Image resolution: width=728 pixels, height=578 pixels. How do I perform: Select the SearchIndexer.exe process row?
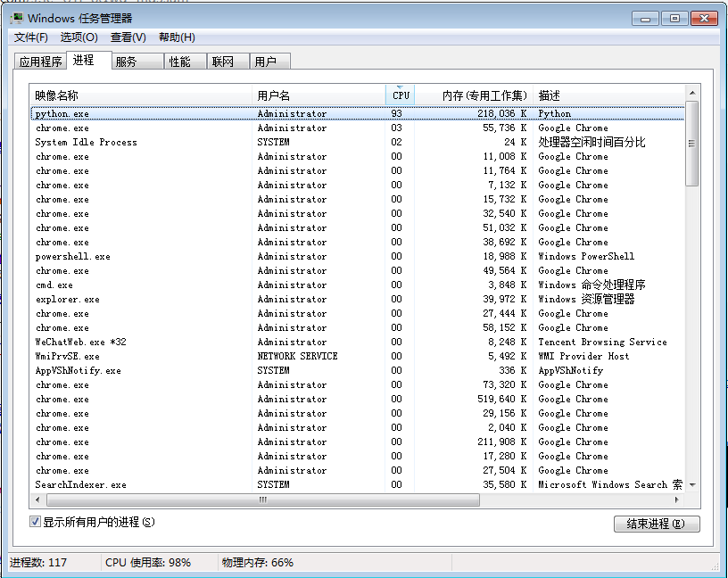point(357,484)
